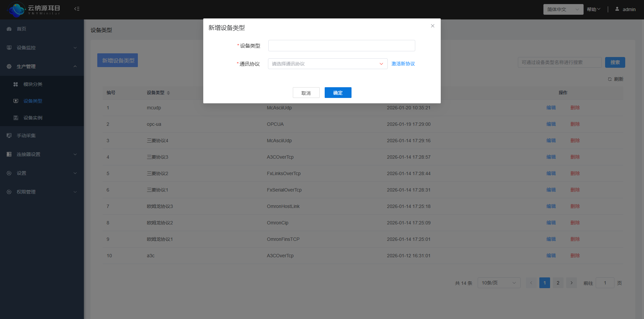Screen dimensions: 644x319
Task: Open 设备监控 via its monitor icon
Action: click(9, 48)
